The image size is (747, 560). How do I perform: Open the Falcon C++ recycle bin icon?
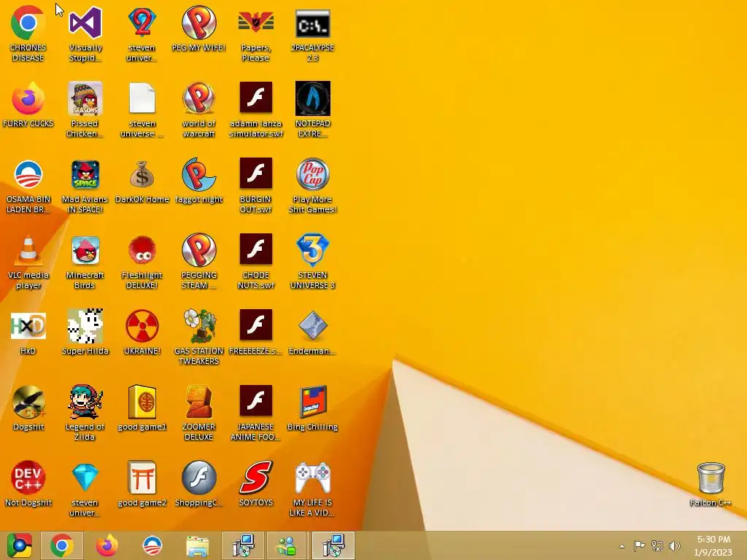click(711, 484)
